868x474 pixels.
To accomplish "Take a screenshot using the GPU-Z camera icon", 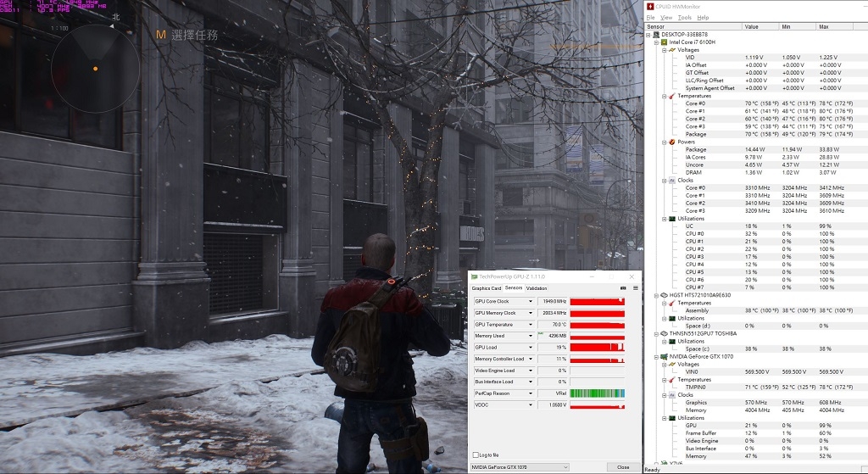I will tap(623, 288).
